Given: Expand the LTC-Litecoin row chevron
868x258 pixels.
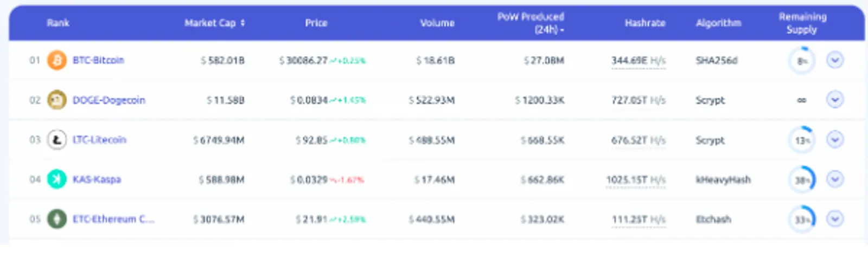Looking at the screenshot, I should click(x=835, y=140).
